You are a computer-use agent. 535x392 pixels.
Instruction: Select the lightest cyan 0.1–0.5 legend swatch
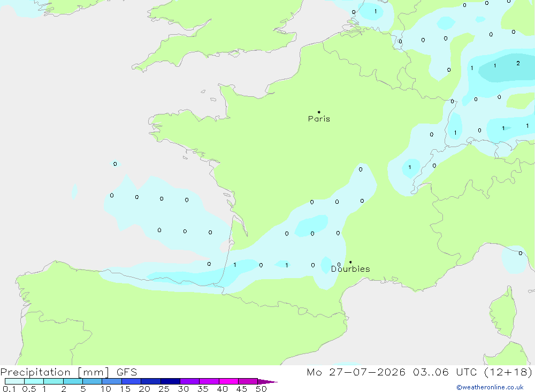[x=14, y=381]
